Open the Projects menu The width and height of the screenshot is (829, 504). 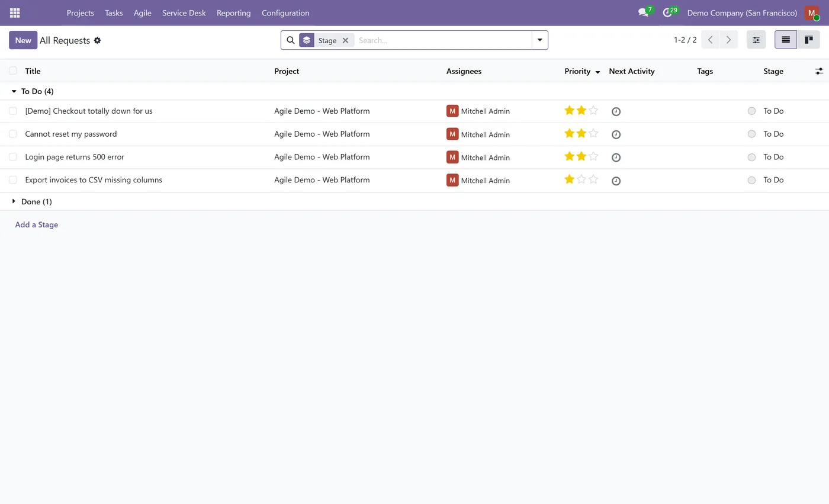[x=80, y=12]
